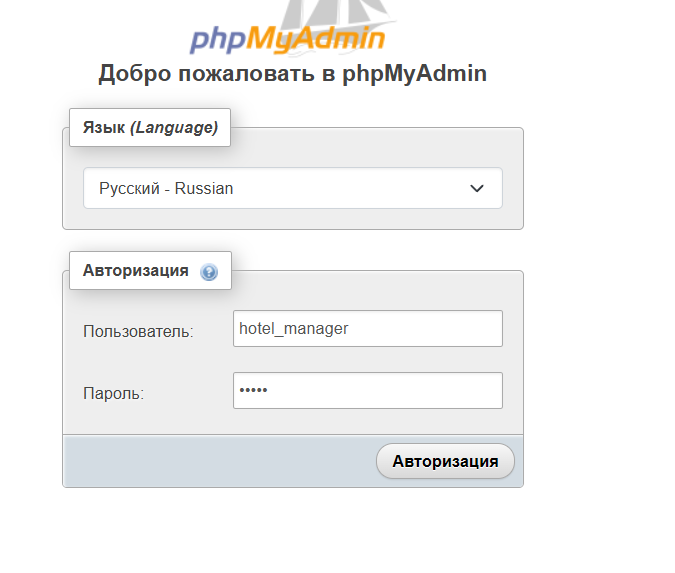Click the Пароль: label
The height and width of the screenshot is (573, 675).
[x=114, y=393]
